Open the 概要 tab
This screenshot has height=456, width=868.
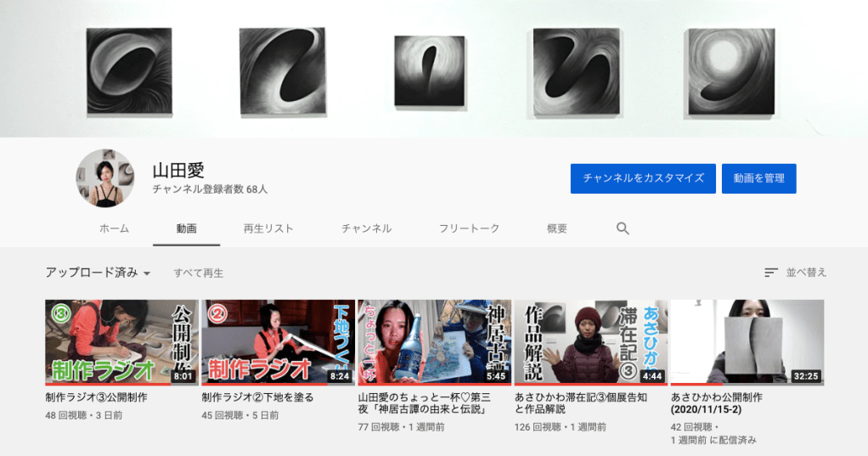coord(557,228)
